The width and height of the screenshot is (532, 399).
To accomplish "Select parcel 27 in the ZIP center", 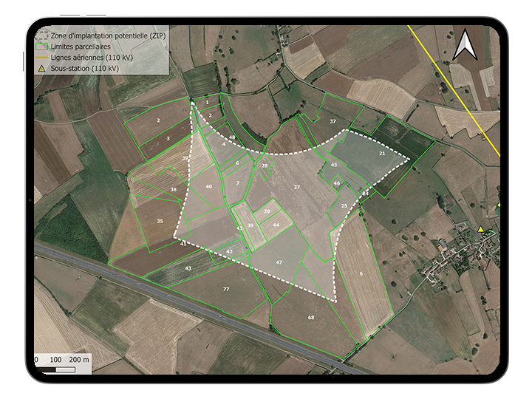I will [x=297, y=188].
